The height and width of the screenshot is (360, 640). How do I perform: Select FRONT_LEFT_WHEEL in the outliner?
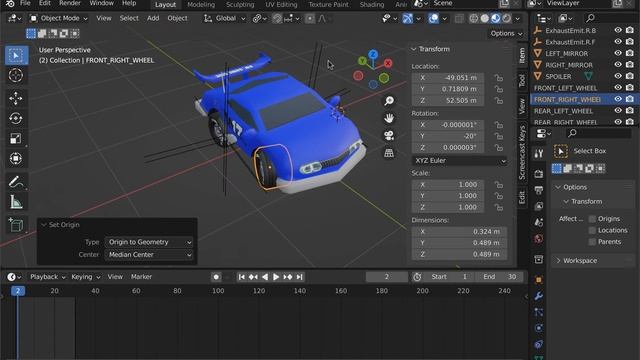[565, 88]
